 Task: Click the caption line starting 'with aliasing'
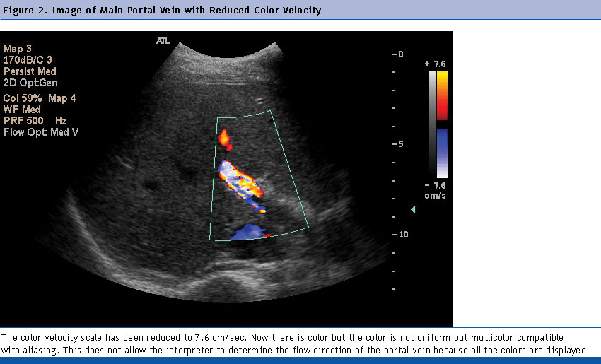click(x=295, y=350)
